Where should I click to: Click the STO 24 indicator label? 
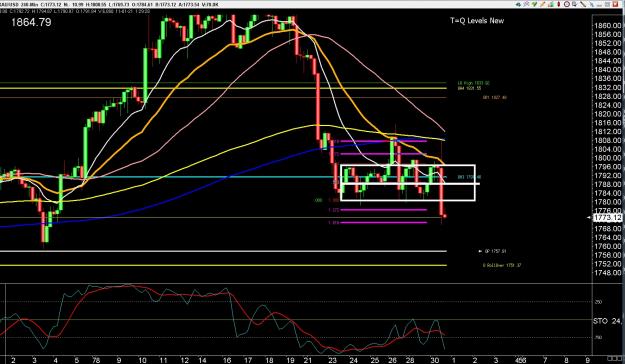(607, 321)
